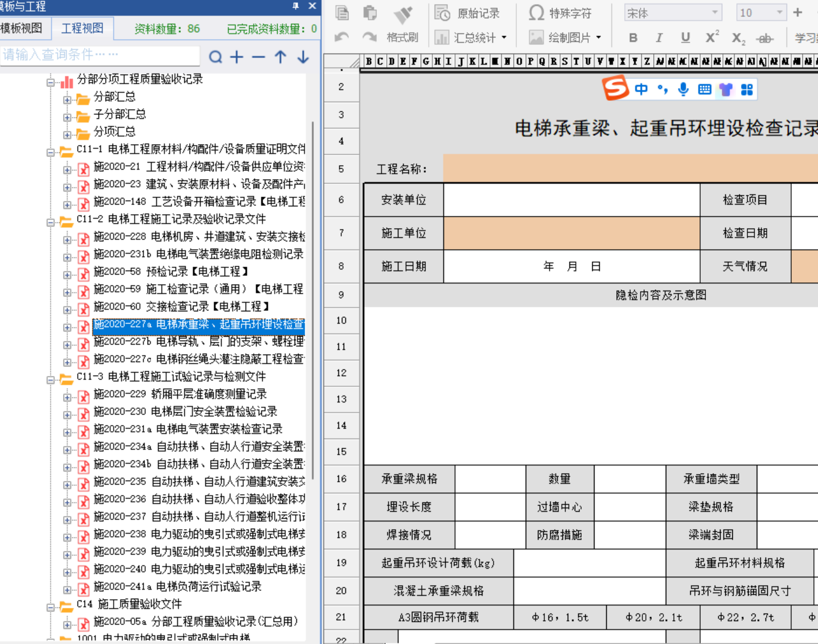Click the Φ16, 1.5t cell

560,617
